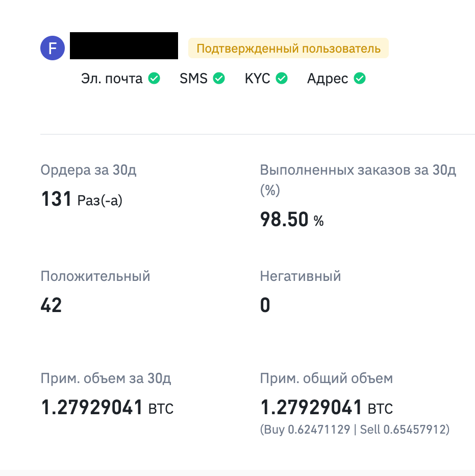Screen dimensions: 475x476
Task: Click the address verified green checkmark
Action: point(360,78)
